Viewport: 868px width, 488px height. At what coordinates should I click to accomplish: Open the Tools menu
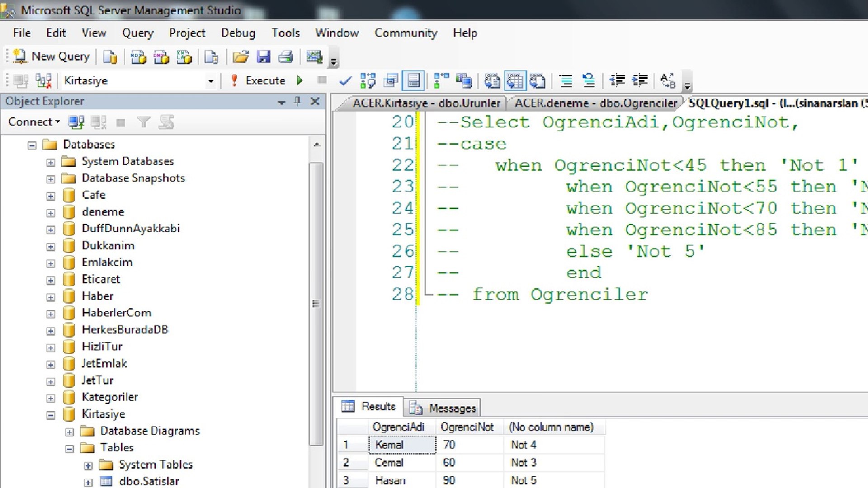(x=285, y=33)
